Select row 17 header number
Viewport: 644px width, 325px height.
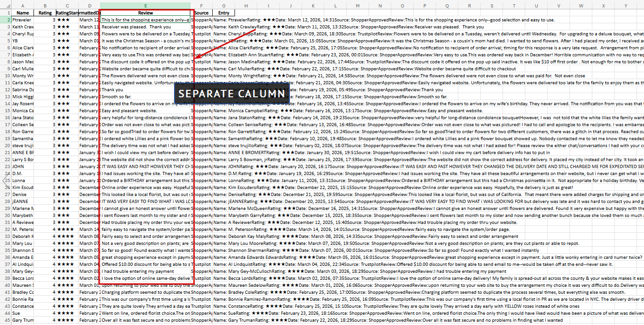[x=6, y=124]
